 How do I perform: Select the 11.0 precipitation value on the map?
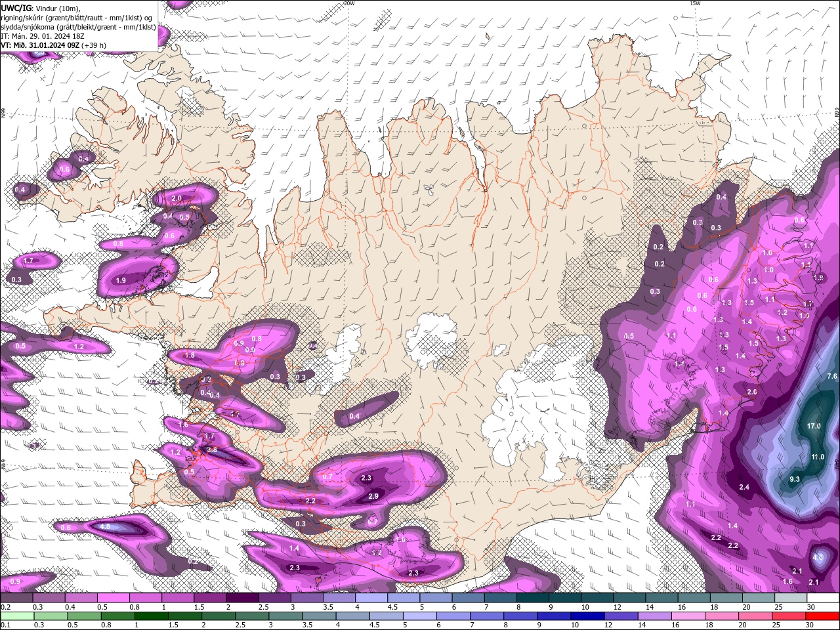pos(818,457)
